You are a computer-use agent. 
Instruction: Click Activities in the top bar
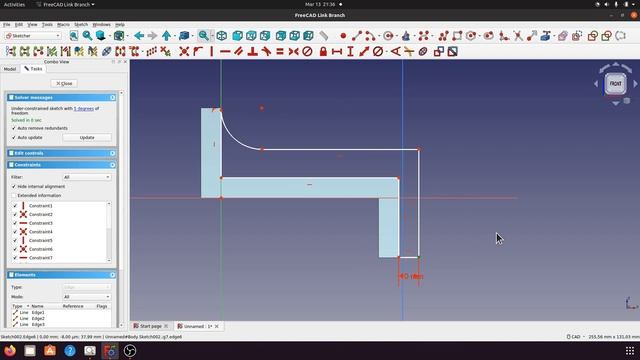click(14, 4)
